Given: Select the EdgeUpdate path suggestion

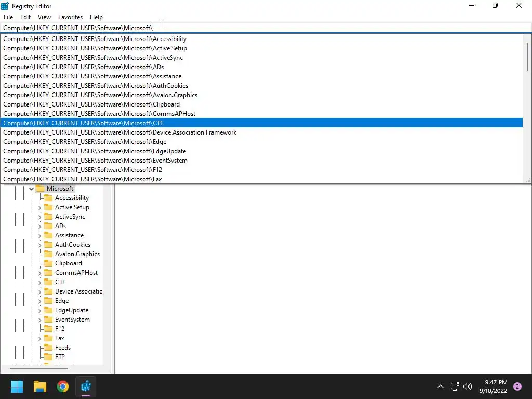Looking at the screenshot, I should (261, 151).
